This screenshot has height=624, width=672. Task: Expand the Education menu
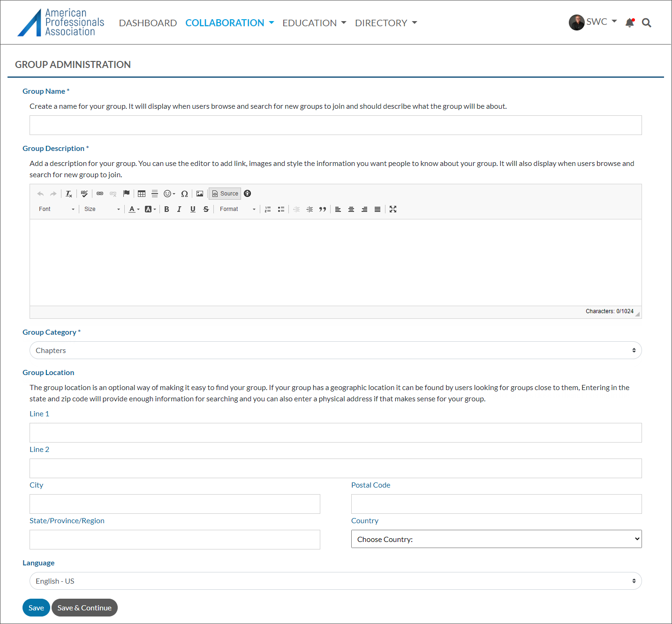tap(314, 23)
